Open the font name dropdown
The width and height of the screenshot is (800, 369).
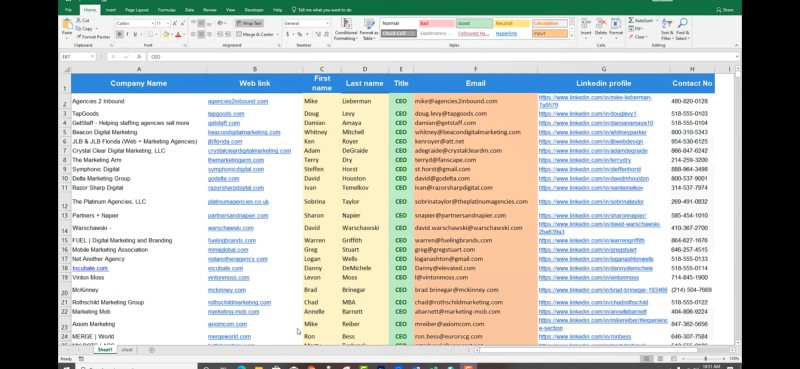pyautogui.click(x=152, y=23)
